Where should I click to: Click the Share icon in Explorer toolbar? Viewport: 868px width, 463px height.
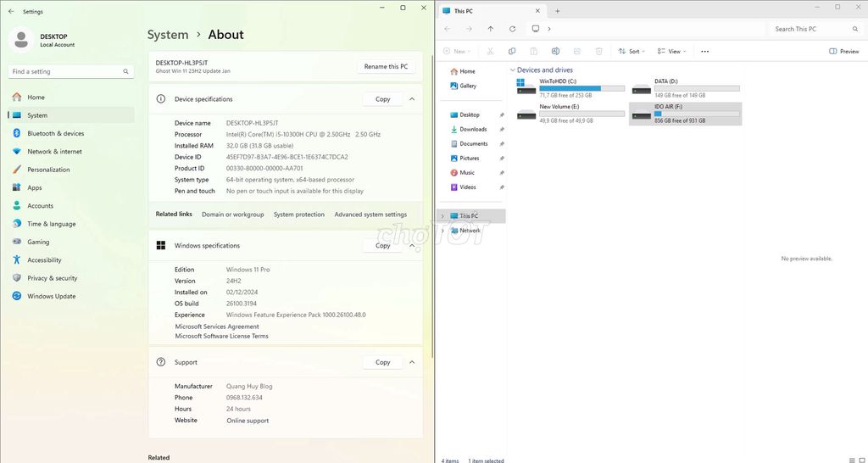576,51
